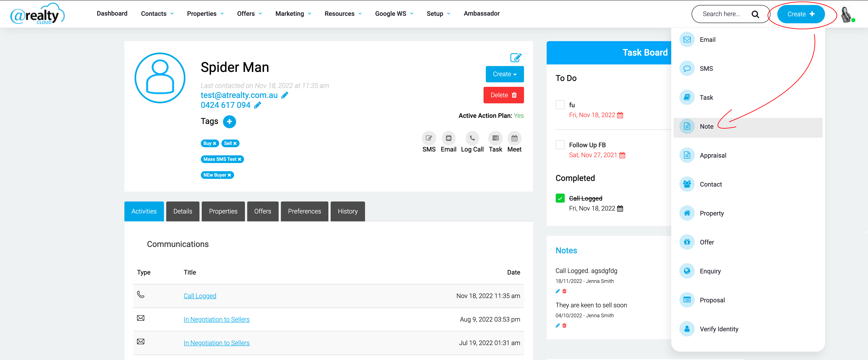Image resolution: width=868 pixels, height=360 pixels.
Task: Open the Call Logged communication link
Action: coord(200,296)
